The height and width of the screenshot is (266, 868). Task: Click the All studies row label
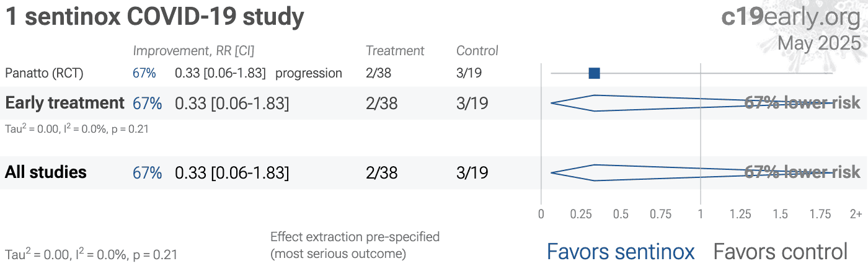pos(46,172)
